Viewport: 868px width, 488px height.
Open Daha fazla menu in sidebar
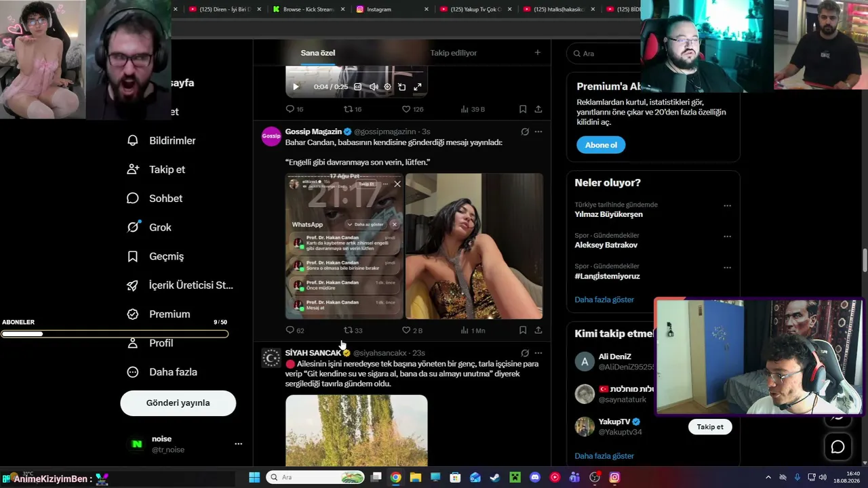[x=162, y=372]
